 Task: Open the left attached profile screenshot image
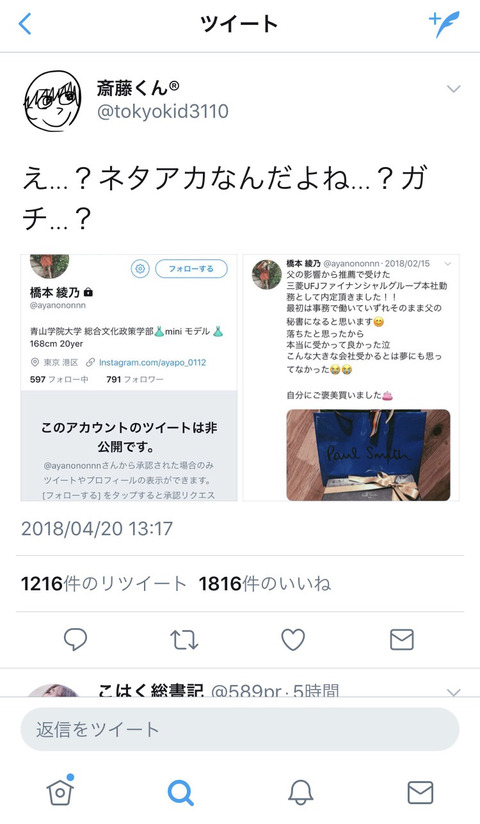(x=129, y=377)
